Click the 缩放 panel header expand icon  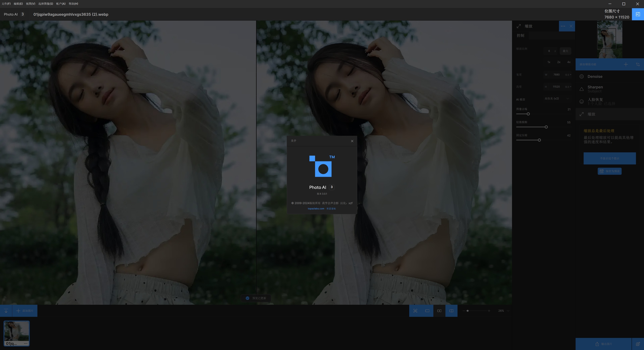point(519,26)
